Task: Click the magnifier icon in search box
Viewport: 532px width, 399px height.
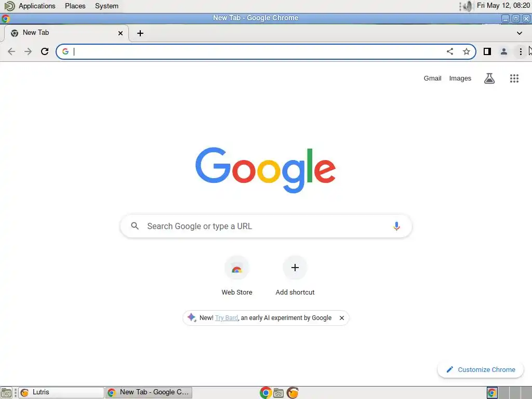Action: [135, 226]
